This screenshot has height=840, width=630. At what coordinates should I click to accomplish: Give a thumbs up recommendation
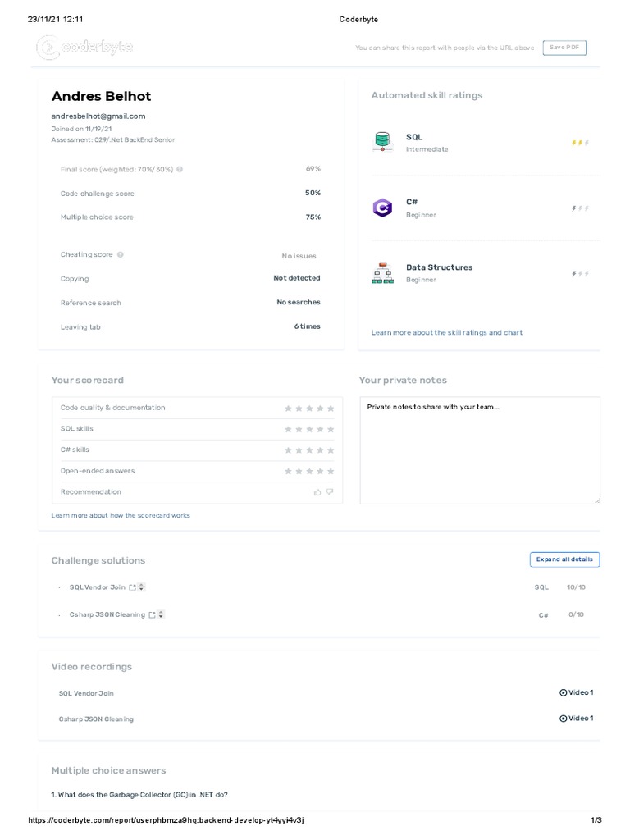(317, 492)
